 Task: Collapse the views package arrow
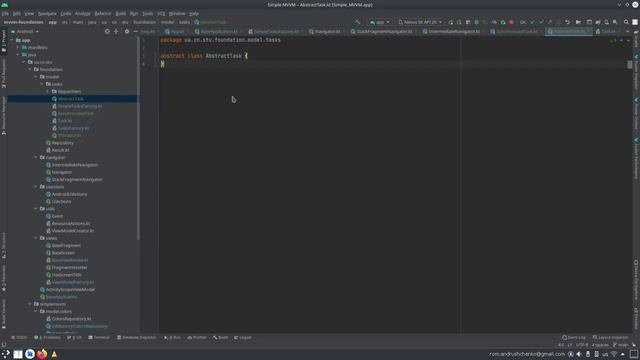point(36,238)
